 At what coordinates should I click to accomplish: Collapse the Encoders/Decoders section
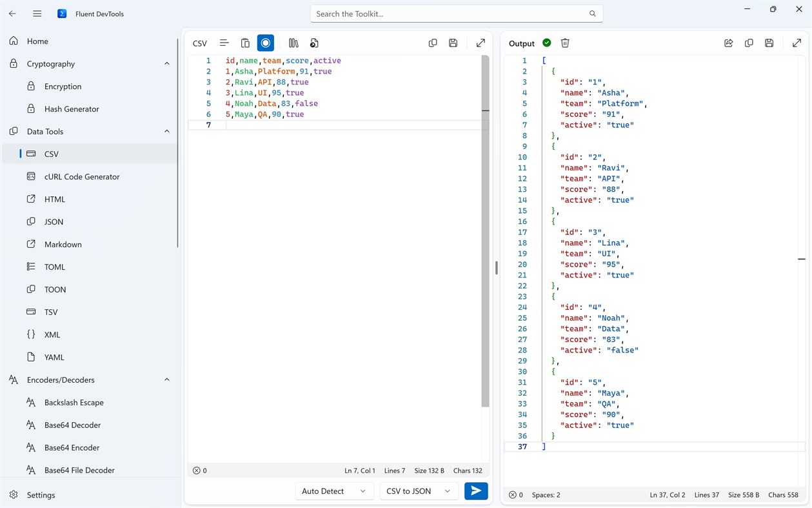(167, 380)
